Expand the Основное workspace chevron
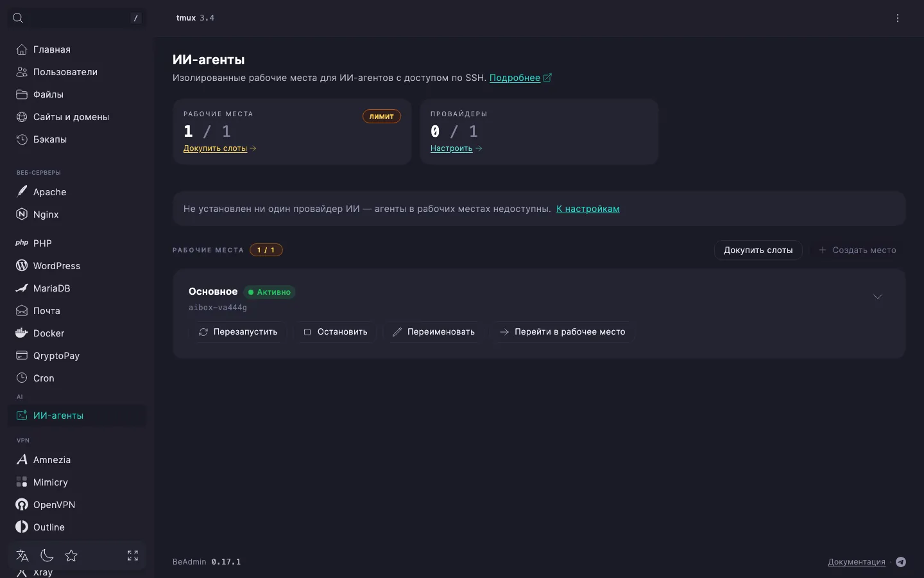924x578 pixels. coord(878,297)
